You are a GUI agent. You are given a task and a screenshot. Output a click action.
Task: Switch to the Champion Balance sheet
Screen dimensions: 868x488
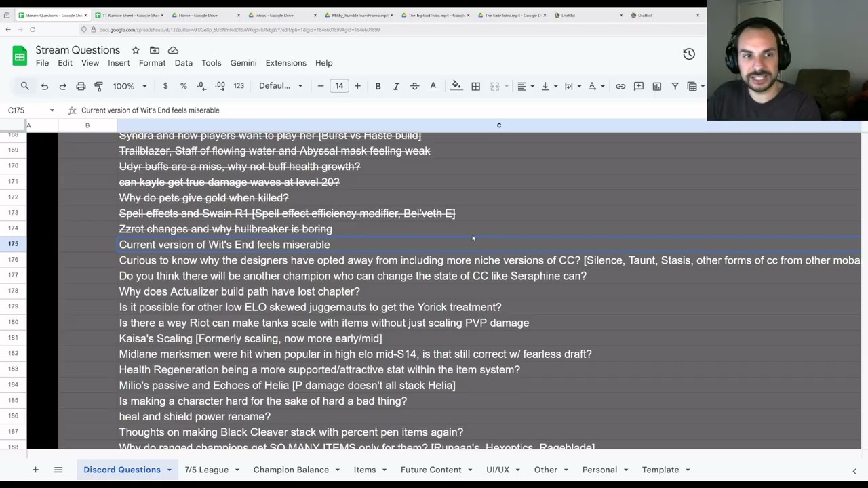[291, 470]
